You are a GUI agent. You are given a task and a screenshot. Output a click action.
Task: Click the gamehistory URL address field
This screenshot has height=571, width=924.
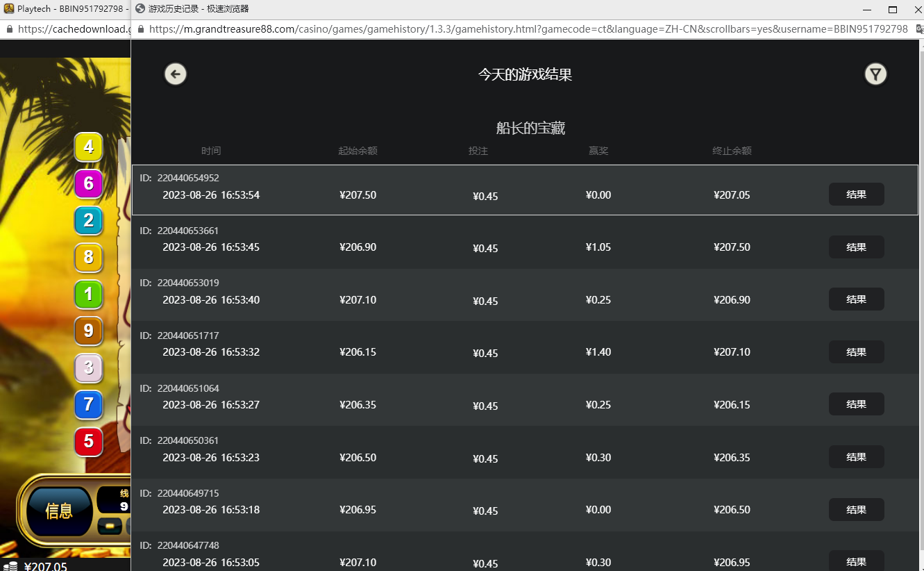coord(528,29)
